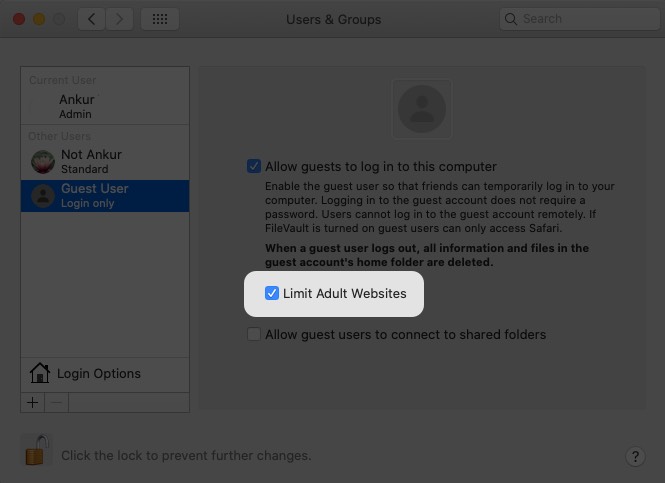Enable guest users to connect to shared folders
Screen dimensions: 665x483
point(254,334)
